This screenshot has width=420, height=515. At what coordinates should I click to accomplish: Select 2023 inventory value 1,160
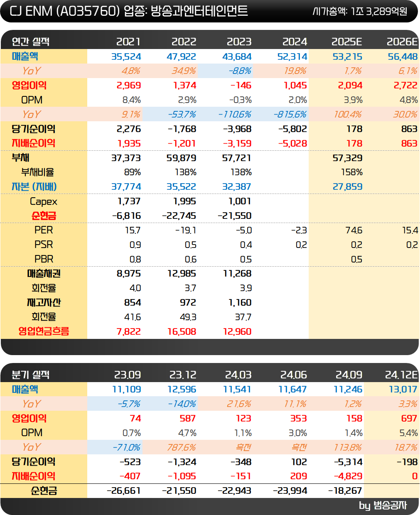click(240, 303)
